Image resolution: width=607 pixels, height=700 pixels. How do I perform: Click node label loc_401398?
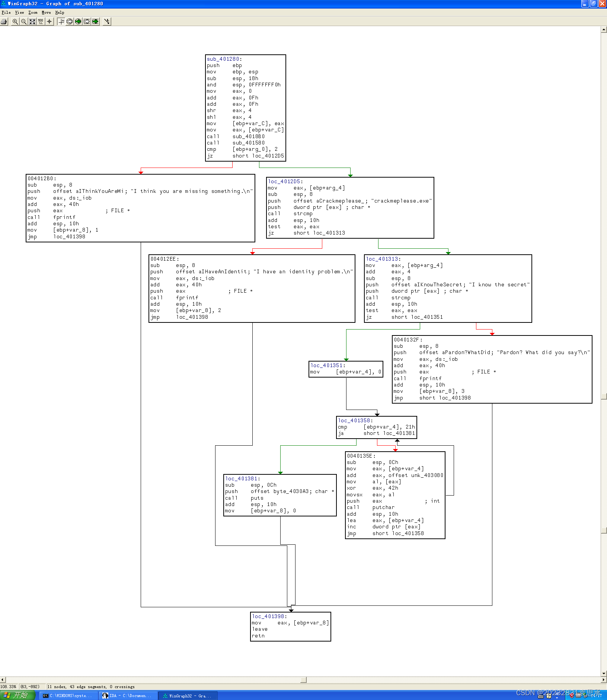(x=269, y=616)
